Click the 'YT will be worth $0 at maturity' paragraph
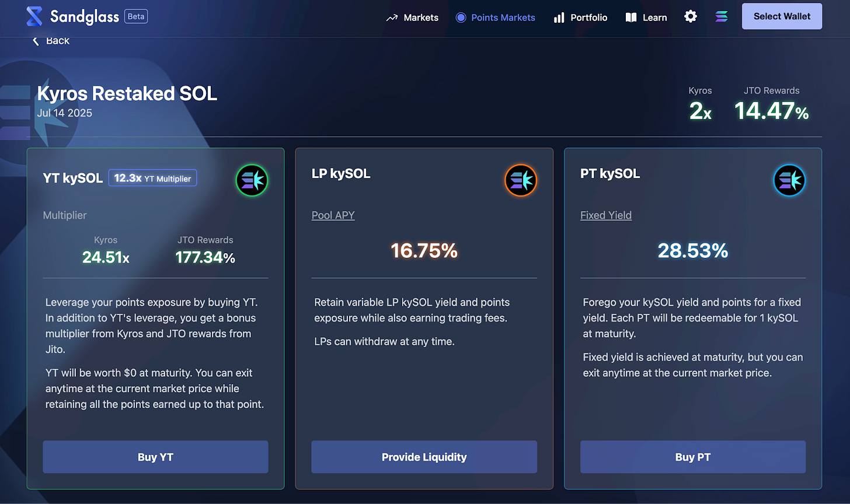The height and width of the screenshot is (504, 850). [x=155, y=388]
